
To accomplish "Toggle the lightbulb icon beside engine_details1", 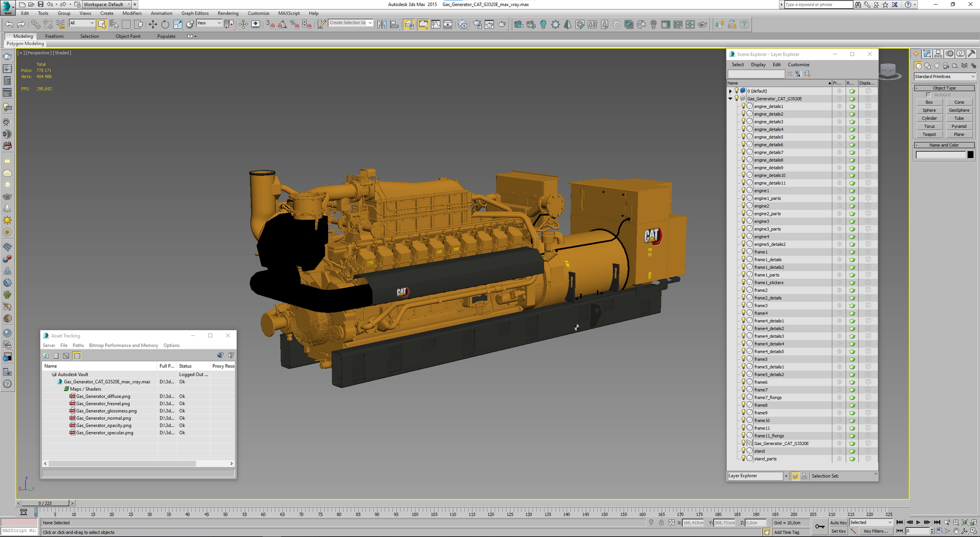I will (744, 106).
